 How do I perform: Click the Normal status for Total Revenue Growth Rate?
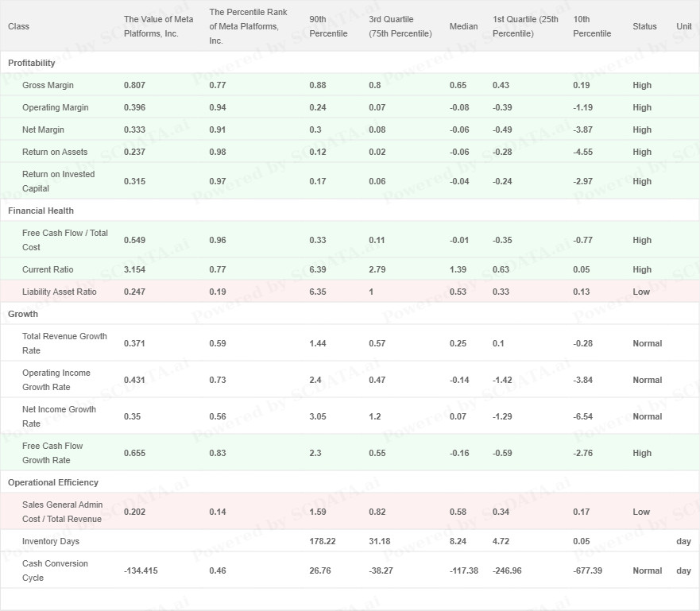(648, 343)
